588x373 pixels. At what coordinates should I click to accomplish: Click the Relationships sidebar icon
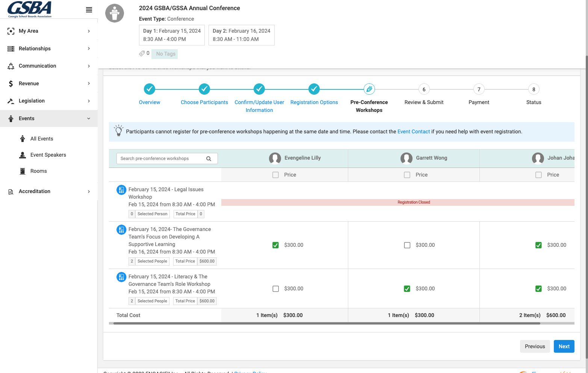(11, 49)
